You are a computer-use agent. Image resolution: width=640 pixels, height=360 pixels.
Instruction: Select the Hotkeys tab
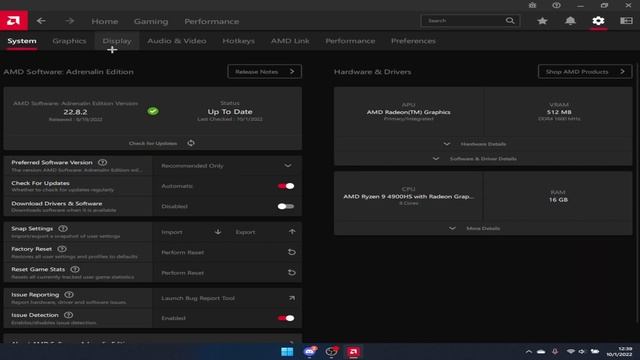[238, 41]
